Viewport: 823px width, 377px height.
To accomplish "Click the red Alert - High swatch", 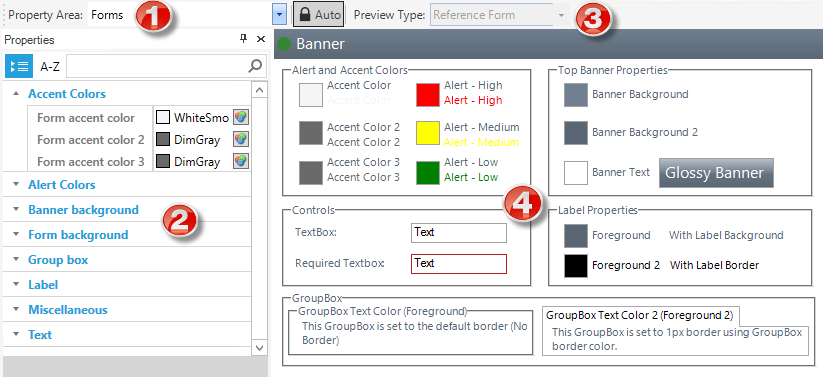I will click(428, 95).
